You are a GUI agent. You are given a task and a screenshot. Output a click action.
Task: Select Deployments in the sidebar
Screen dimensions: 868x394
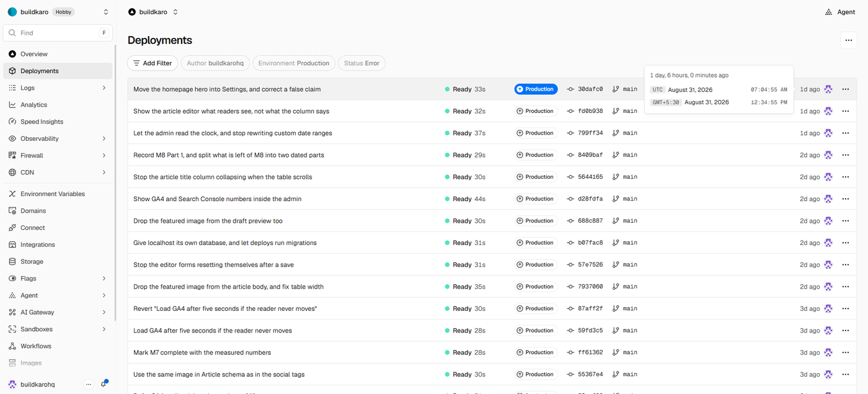[58, 71]
